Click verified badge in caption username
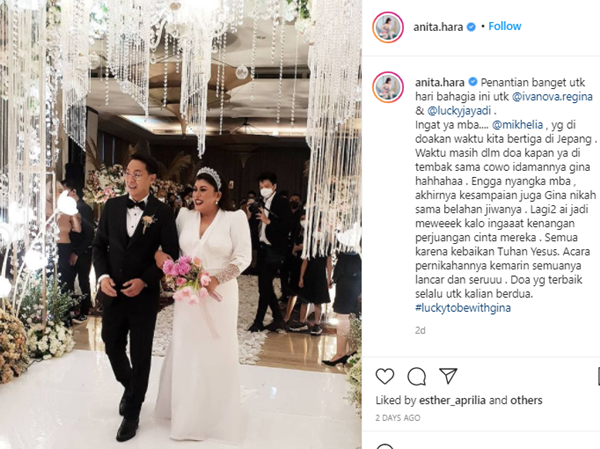This screenshot has height=449, width=600. tap(473, 82)
